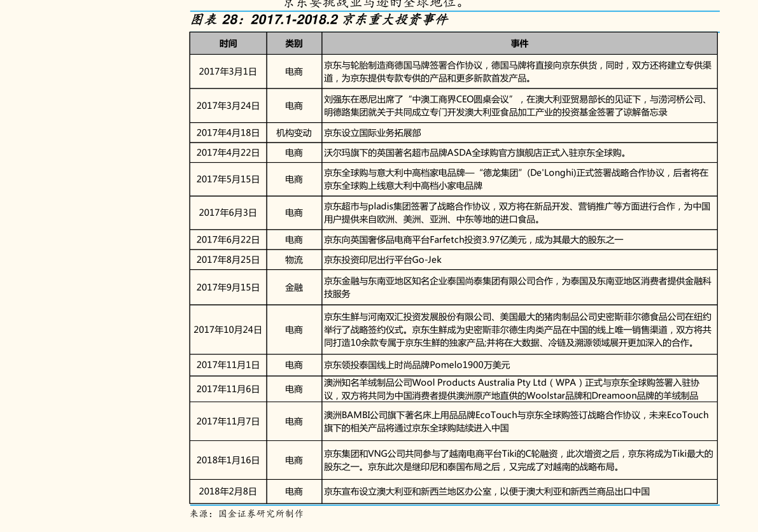The image size is (758, 532).
Task: Select the 京东设立国际业务拓展部 event cell
Action: pyautogui.click(x=520, y=133)
